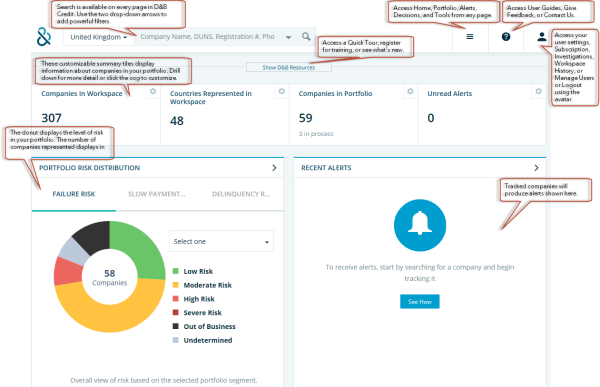Expand Portfolio Risk Distribution with chevron
Image resolution: width=600 pixels, height=387 pixels.
coord(274,168)
